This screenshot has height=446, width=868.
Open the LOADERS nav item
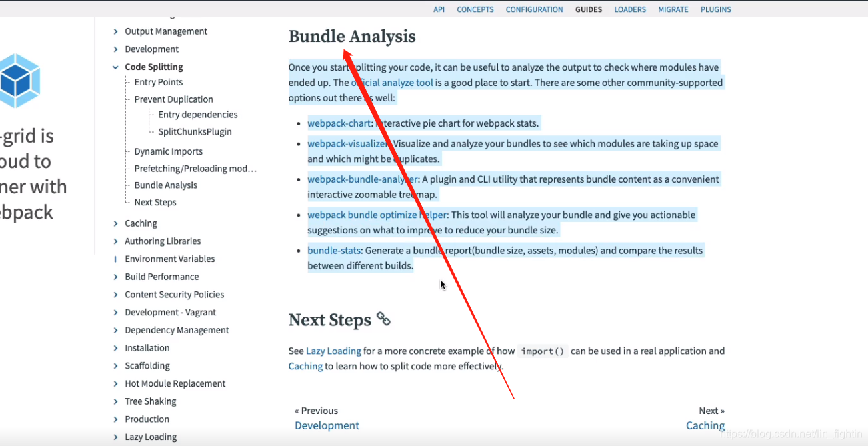tap(630, 9)
